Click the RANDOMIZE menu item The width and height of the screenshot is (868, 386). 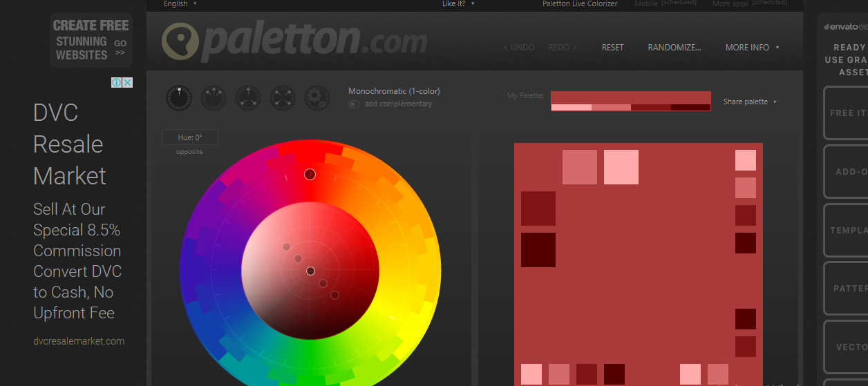[x=674, y=48]
